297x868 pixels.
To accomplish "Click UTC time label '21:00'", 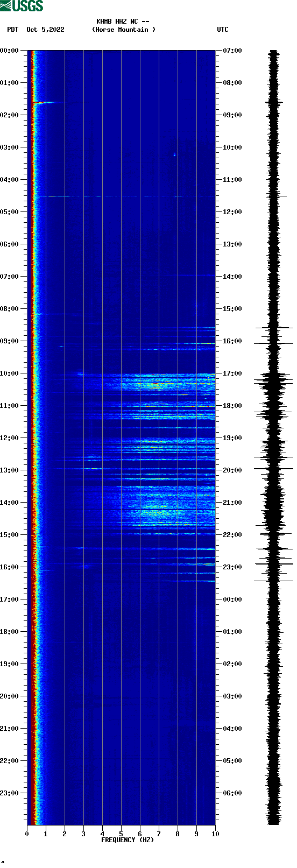I will [x=232, y=503].
